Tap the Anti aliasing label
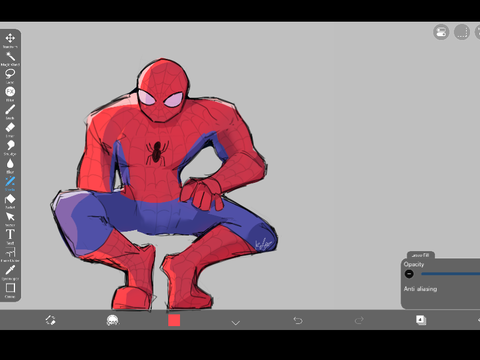Image resolution: width=480 pixels, height=360 pixels. pyautogui.click(x=420, y=289)
